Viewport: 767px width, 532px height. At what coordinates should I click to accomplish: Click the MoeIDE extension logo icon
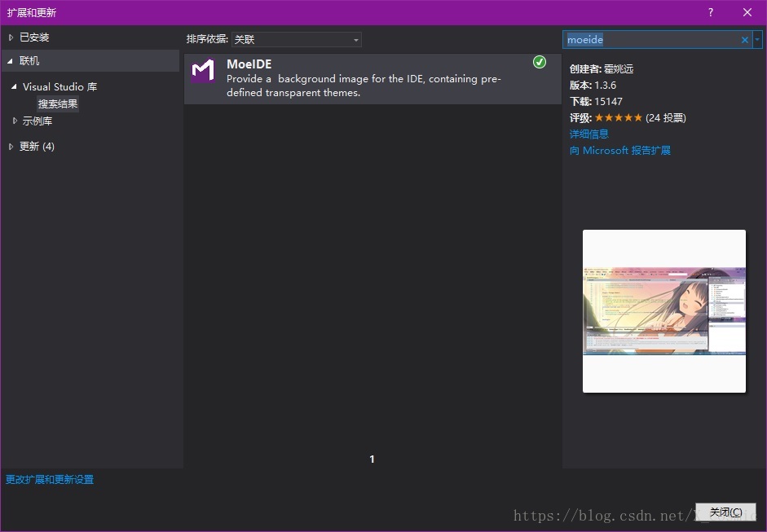tap(203, 71)
